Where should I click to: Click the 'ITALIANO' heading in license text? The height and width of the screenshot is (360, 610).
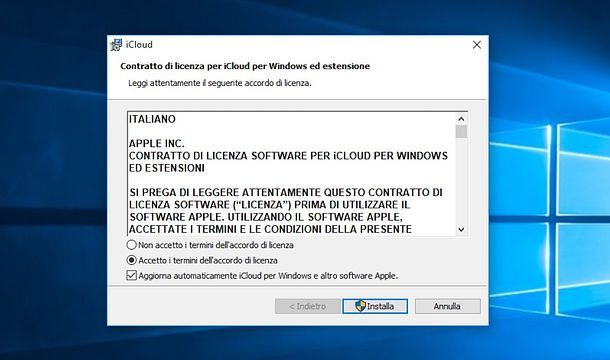(x=152, y=119)
